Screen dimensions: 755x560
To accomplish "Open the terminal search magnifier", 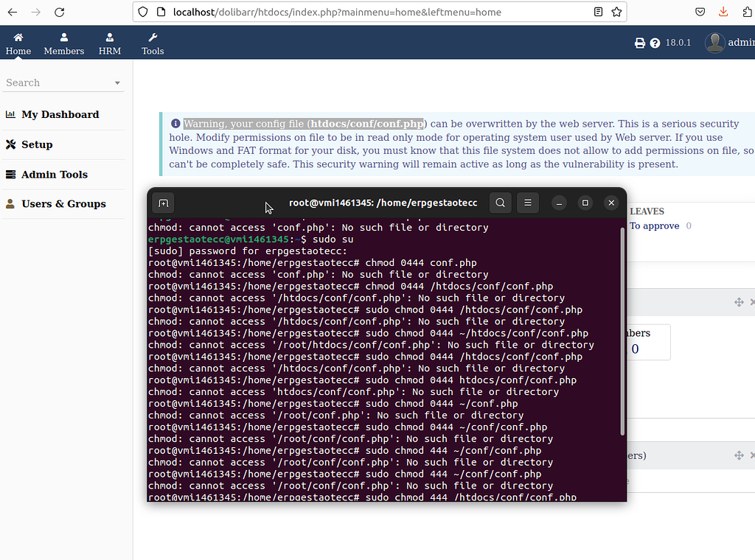I will 500,202.
